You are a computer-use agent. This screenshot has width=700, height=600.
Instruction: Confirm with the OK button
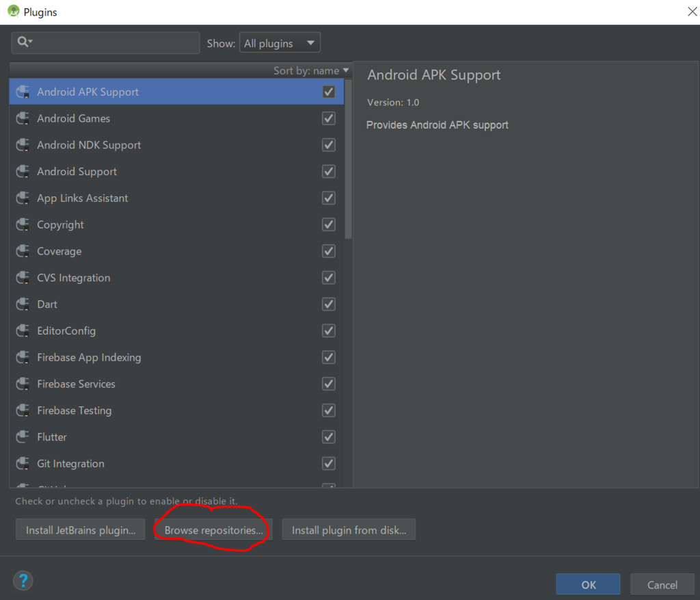click(x=588, y=584)
